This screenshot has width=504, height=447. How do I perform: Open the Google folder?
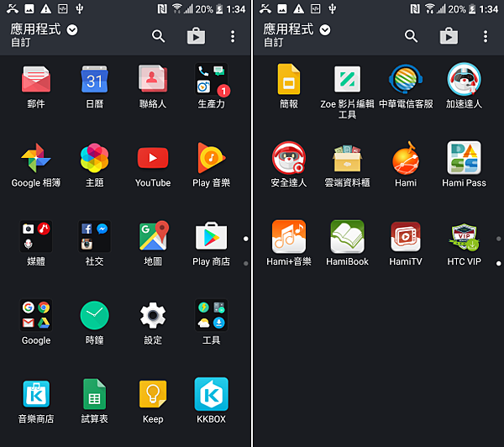pos(36,315)
